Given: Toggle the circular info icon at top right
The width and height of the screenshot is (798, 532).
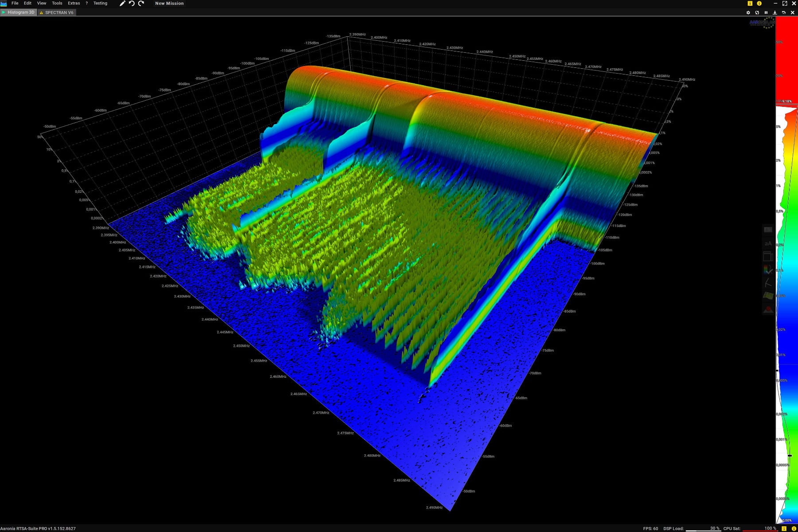Looking at the screenshot, I should tap(759, 3).
